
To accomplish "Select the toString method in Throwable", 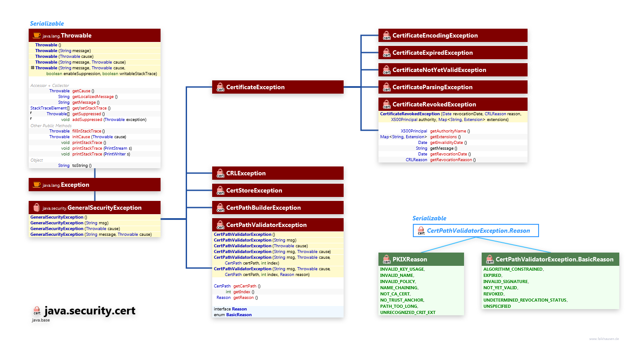I will coord(80,166).
